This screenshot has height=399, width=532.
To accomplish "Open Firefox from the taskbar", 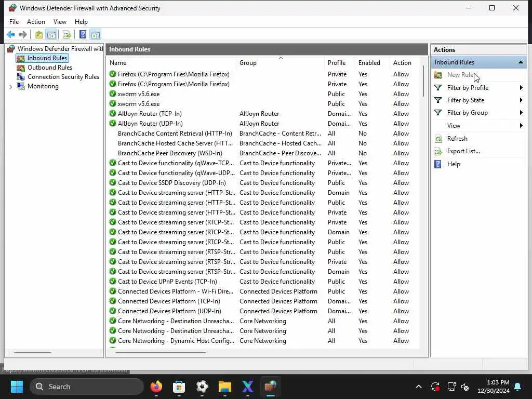I will (x=156, y=387).
